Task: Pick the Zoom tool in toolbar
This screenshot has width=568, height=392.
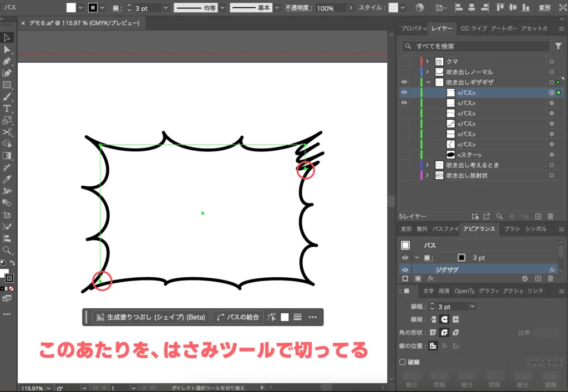Action: coord(7,250)
